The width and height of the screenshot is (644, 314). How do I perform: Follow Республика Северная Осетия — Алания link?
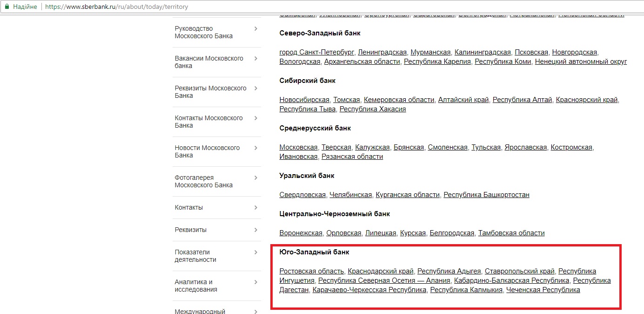pyautogui.click(x=384, y=280)
